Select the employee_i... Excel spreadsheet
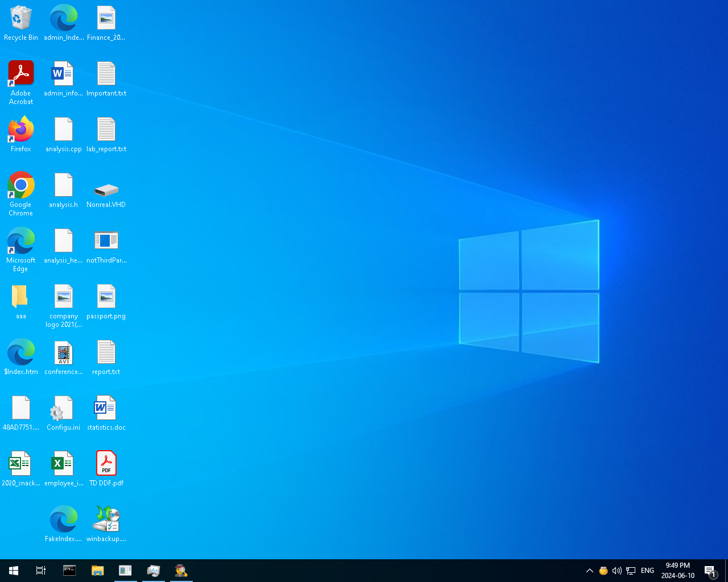 pos(64,469)
